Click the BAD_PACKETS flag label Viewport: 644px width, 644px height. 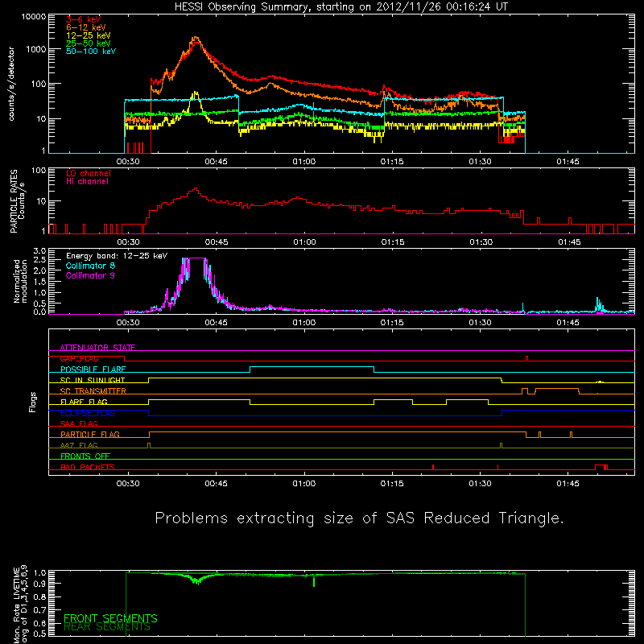pyautogui.click(x=88, y=467)
